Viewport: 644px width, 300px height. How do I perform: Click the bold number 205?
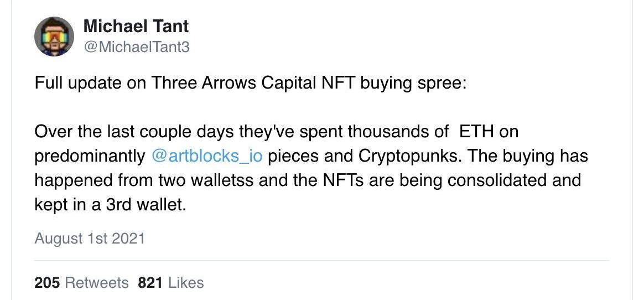tap(47, 283)
